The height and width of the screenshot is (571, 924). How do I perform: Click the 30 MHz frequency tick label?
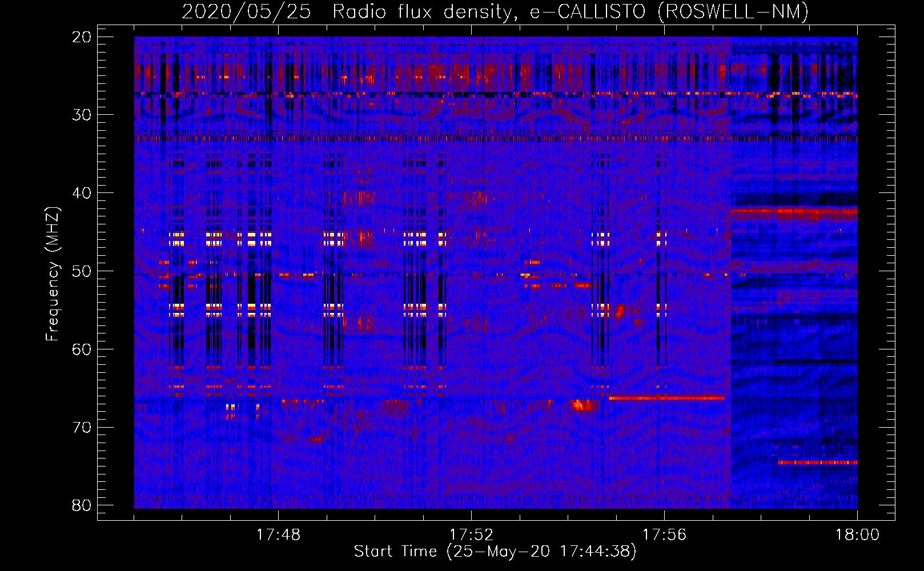tap(82, 115)
